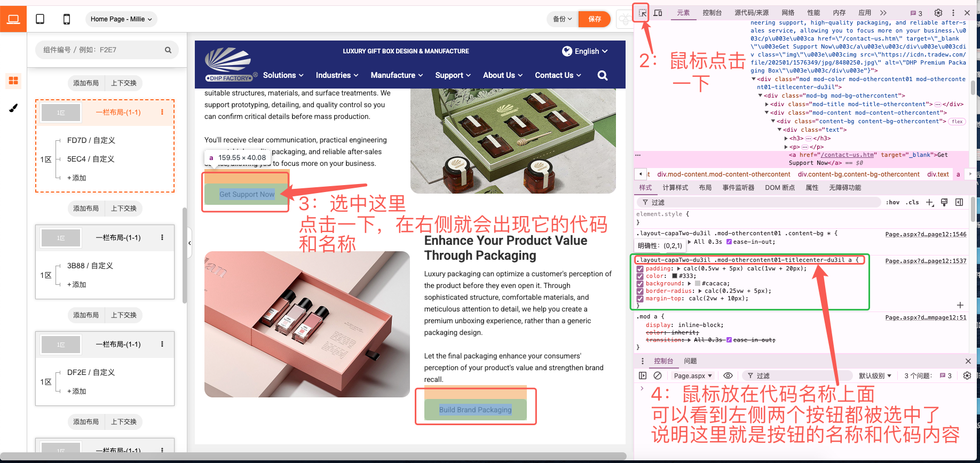Click the website header search icon
This screenshot has height=463, width=980.
(x=602, y=75)
